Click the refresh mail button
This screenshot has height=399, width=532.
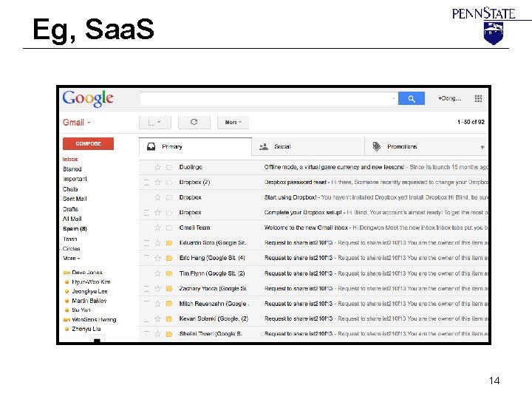[194, 122]
